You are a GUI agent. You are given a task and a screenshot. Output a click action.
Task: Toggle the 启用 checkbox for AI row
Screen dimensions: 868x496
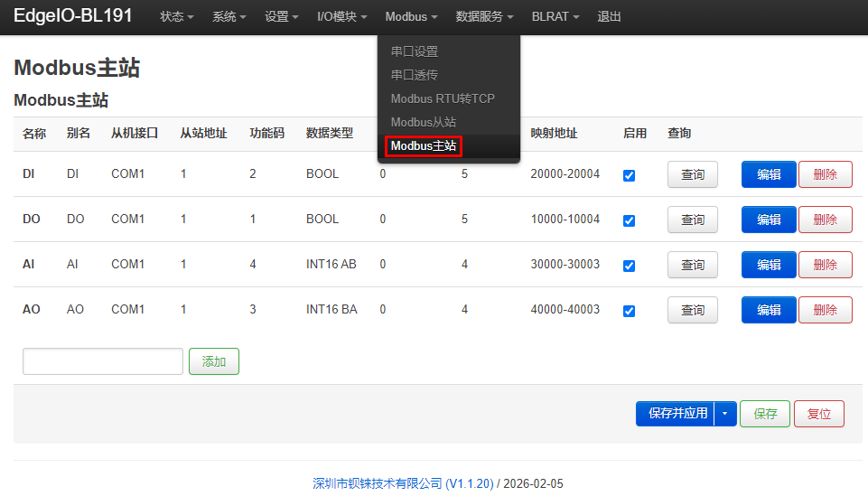click(629, 266)
